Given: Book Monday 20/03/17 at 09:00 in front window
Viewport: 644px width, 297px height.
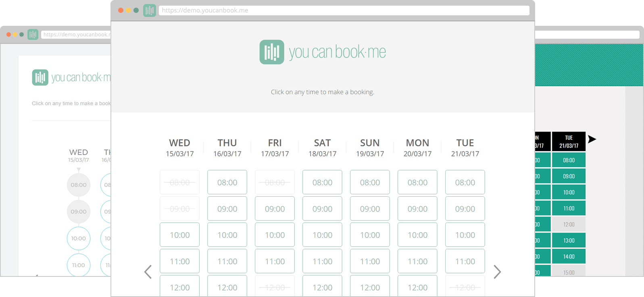Looking at the screenshot, I should [x=418, y=209].
